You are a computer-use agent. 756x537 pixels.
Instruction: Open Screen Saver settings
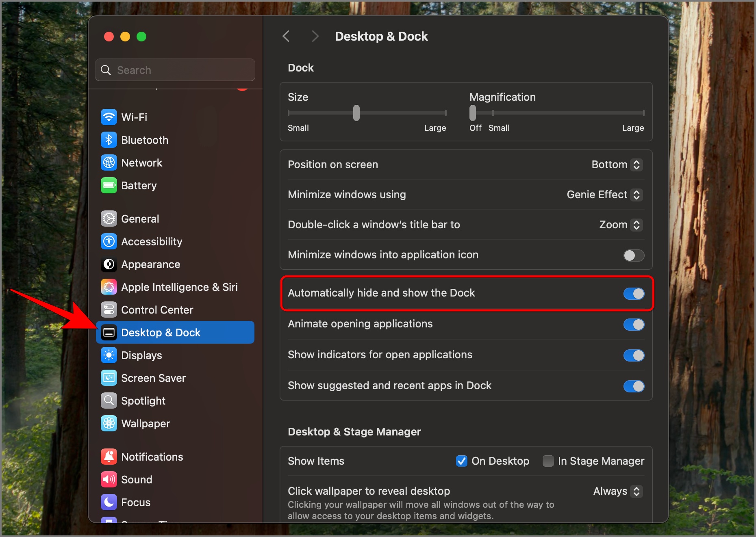point(153,378)
